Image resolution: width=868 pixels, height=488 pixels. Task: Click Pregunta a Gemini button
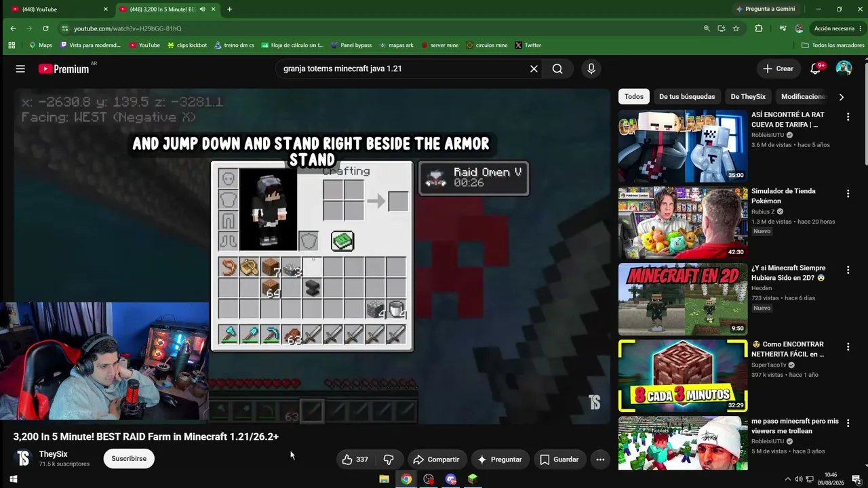pyautogui.click(x=765, y=9)
